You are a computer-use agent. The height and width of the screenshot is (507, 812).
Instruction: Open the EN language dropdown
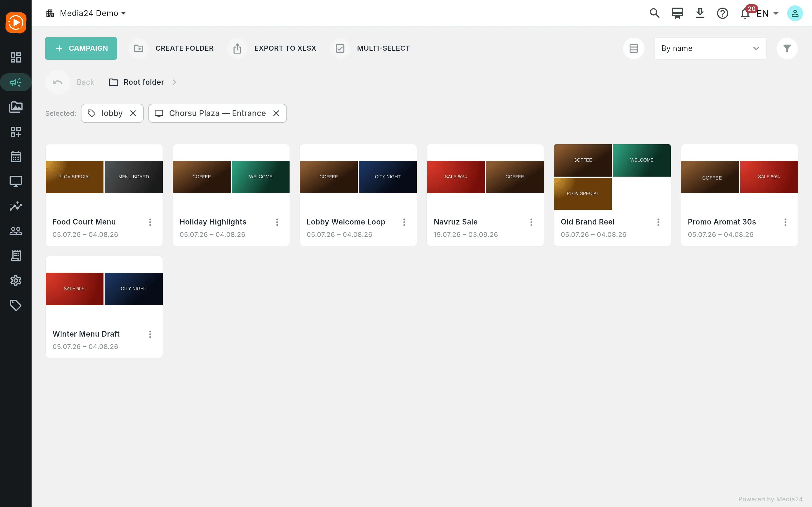pos(767,14)
